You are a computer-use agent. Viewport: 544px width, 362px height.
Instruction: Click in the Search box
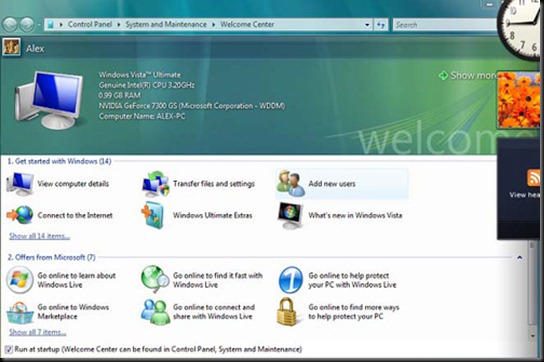445,25
